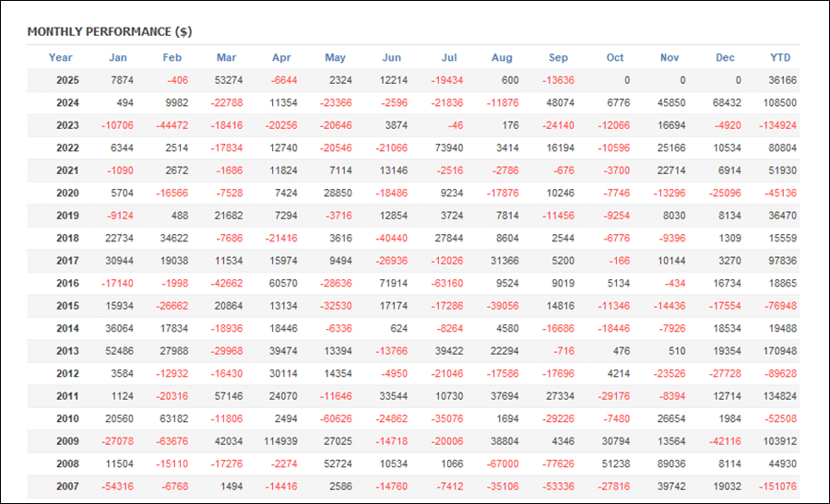The image size is (830, 504).
Task: Click the November 2008 value 89036
Action: 669,463
